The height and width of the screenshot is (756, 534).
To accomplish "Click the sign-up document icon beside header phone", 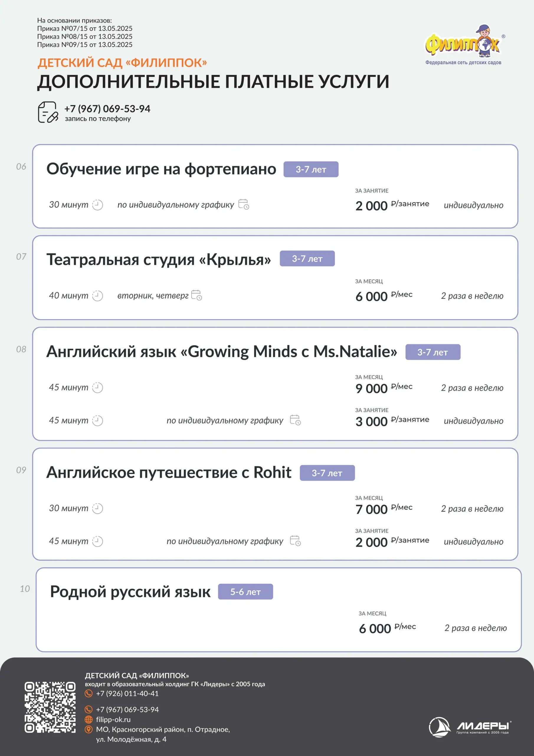I will click(x=48, y=112).
